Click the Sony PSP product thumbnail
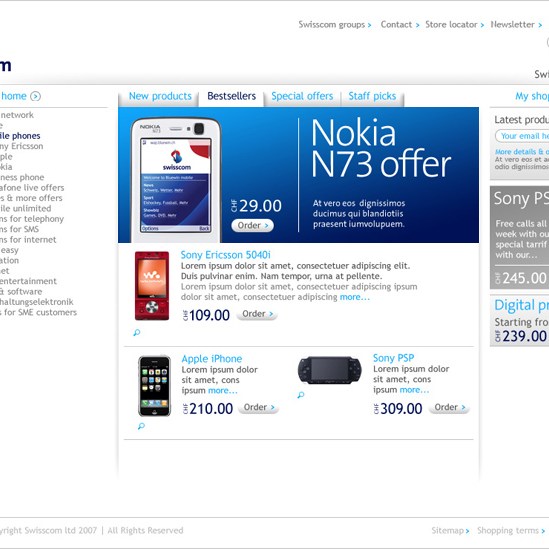 329,370
